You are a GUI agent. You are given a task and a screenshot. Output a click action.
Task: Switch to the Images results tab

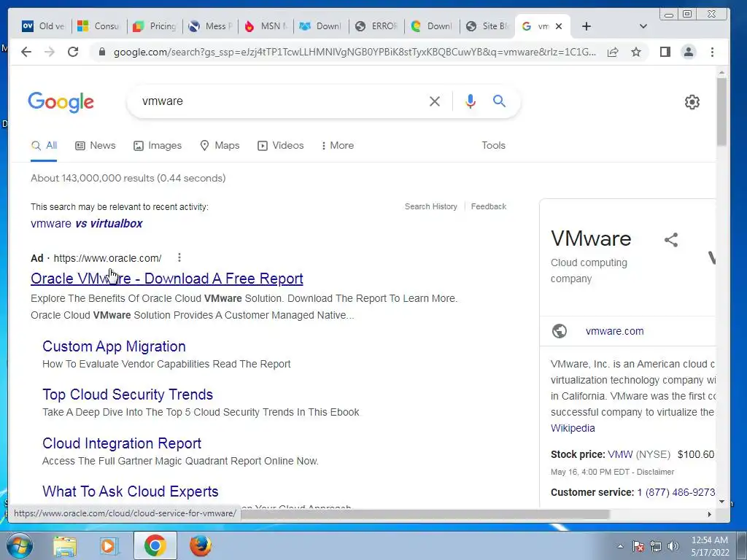pos(158,145)
